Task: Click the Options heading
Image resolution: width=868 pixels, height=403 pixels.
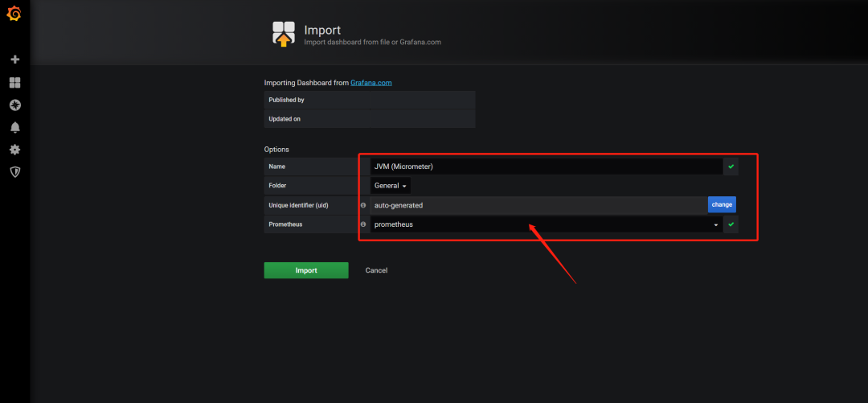Action: (276, 149)
